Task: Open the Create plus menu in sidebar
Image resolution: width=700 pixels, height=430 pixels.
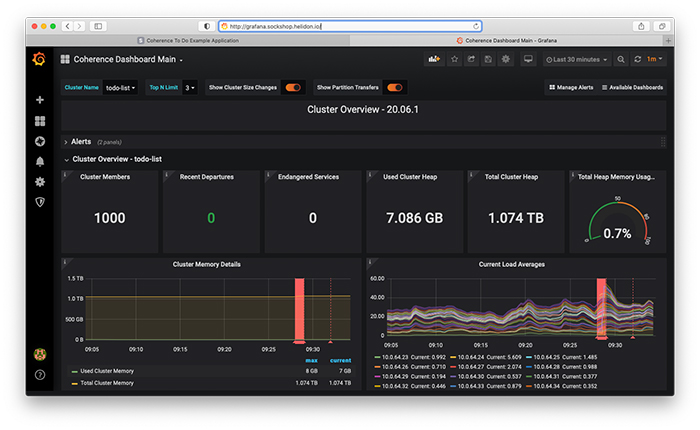Action: [x=40, y=100]
